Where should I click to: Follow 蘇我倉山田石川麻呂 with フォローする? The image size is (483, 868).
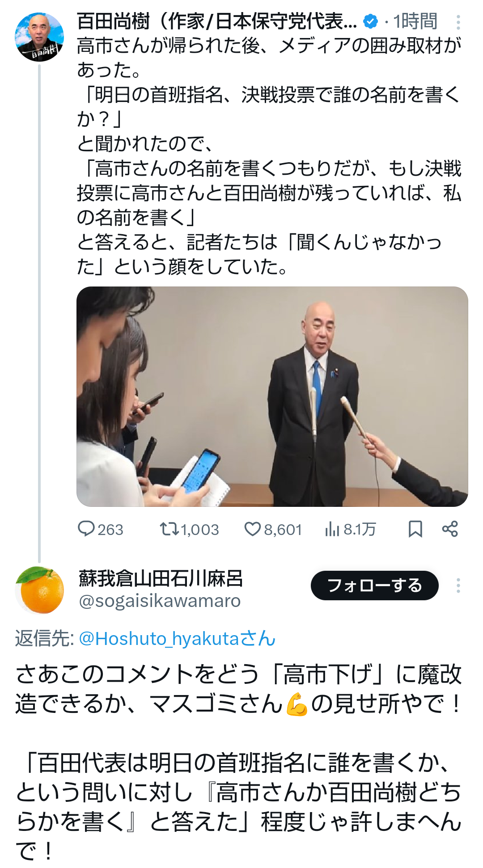click(x=375, y=586)
